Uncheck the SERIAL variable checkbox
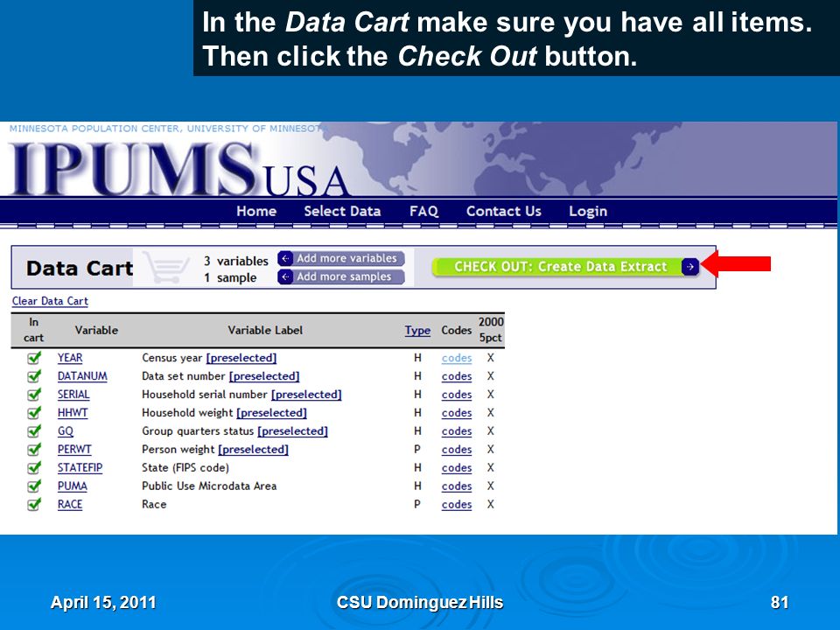840x630 pixels. click(34, 395)
